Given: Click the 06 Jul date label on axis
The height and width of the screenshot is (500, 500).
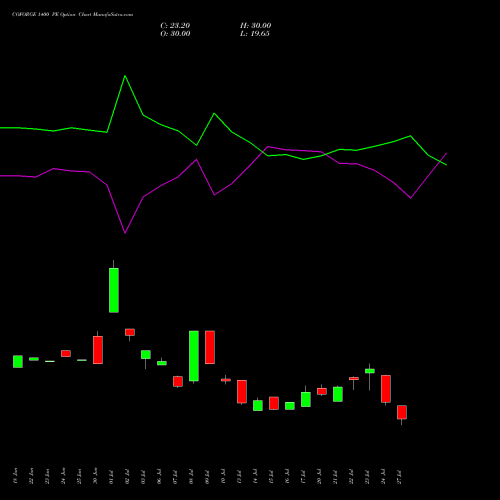Looking at the screenshot, I should (x=159, y=477).
